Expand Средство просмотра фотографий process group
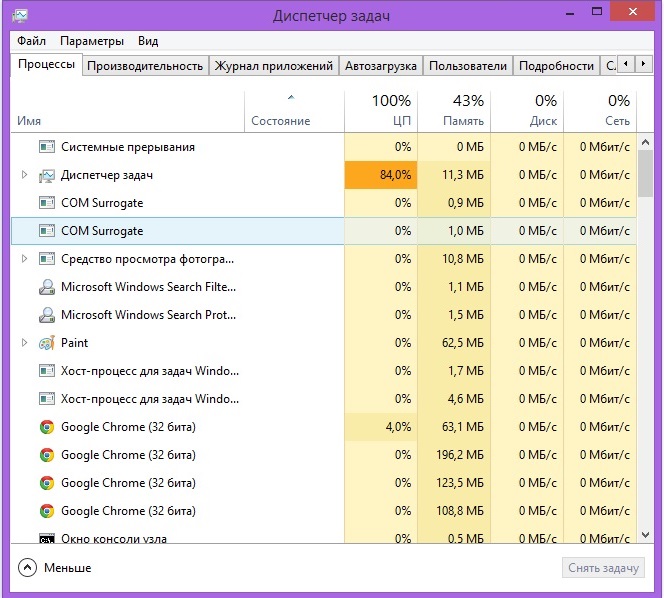 [x=25, y=259]
